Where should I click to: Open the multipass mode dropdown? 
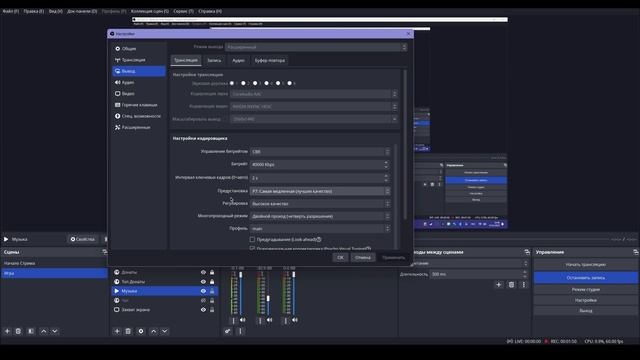(x=320, y=216)
